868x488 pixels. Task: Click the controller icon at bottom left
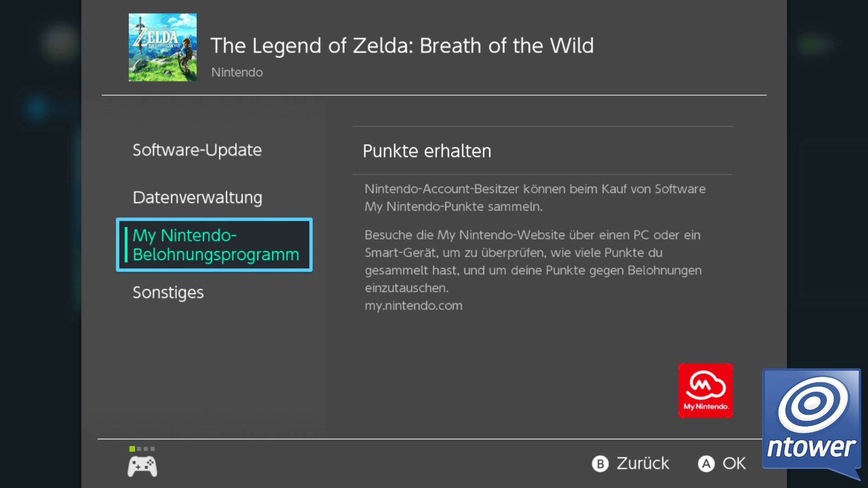click(142, 466)
